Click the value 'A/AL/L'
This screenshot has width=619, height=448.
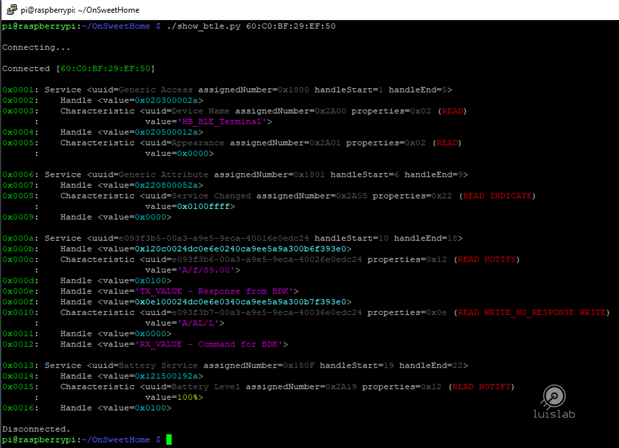click(198, 323)
